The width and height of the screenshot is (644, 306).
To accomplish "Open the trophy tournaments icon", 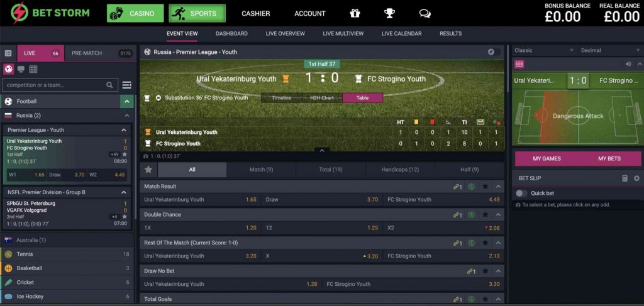I will tap(389, 13).
